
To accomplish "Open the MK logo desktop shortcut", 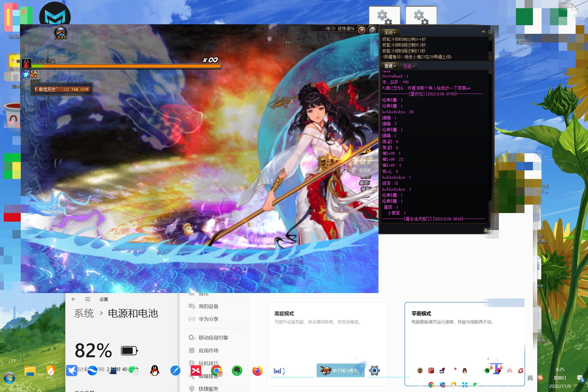I will 55,13.
